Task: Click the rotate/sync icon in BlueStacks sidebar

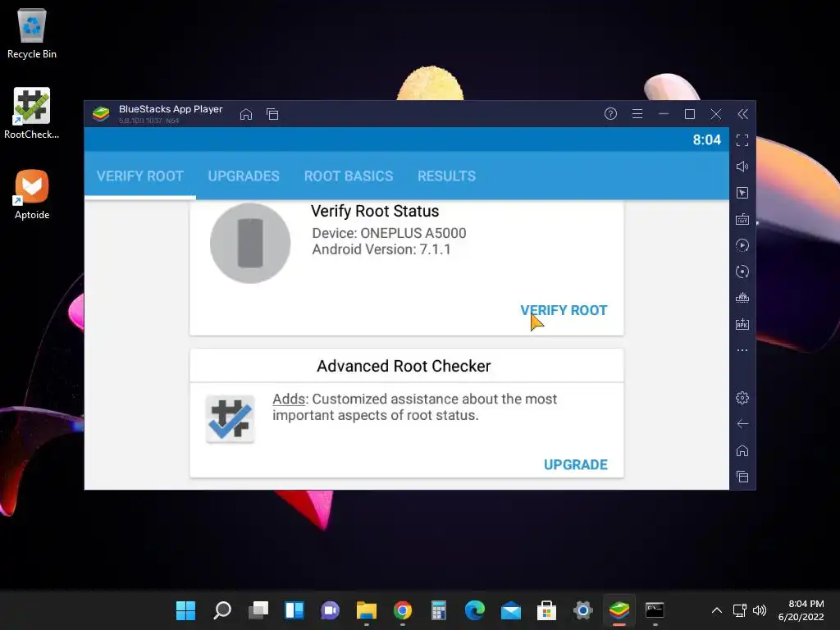Action: pos(742,272)
